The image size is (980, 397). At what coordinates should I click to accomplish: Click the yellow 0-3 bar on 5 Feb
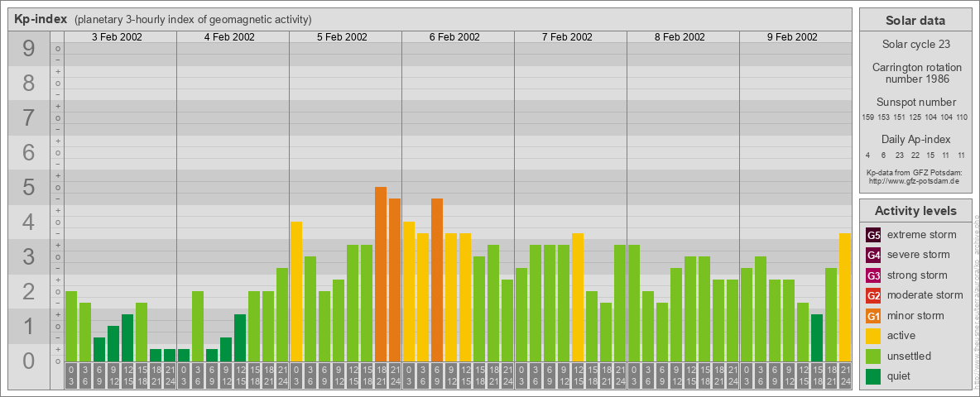click(x=296, y=291)
